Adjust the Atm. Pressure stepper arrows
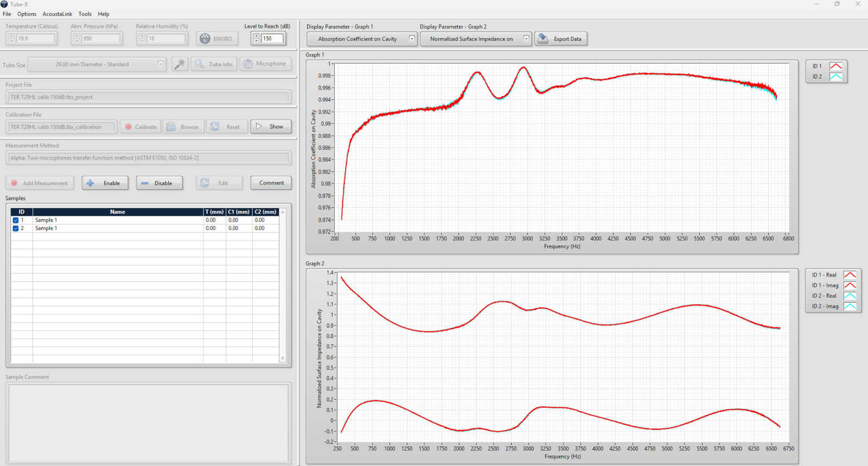This screenshot has height=466, width=868. pos(76,39)
